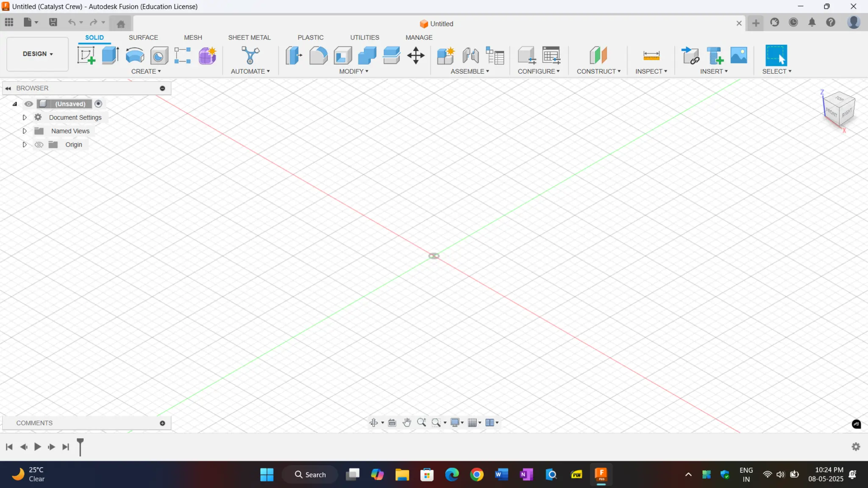Screen dimensions: 868x488
Task: Activate the Unsaved component radio button
Action: click(x=98, y=104)
